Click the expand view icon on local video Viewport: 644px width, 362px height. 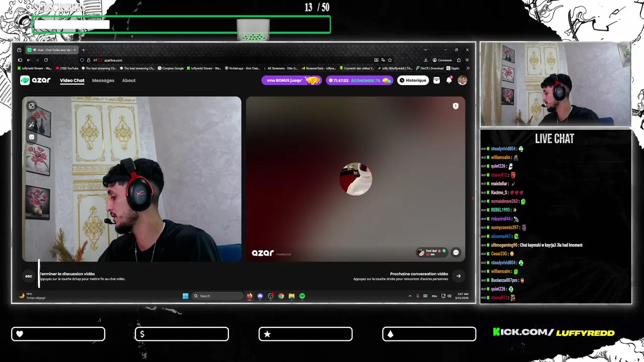32,106
